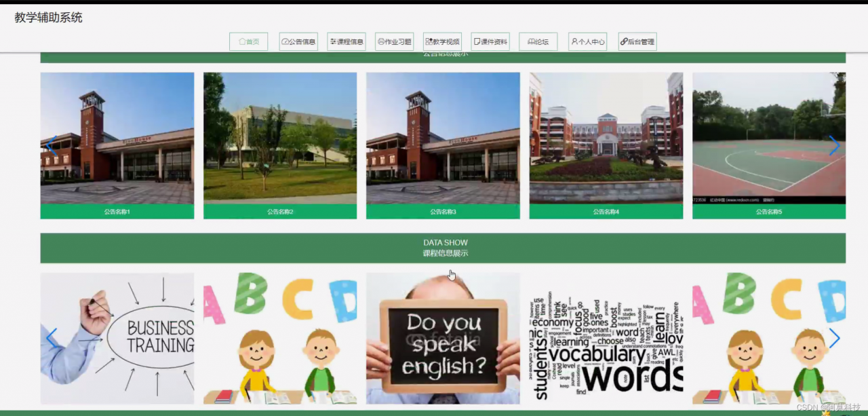Open the image above 公告名称1
Image resolution: width=868 pixels, height=416 pixels.
(x=117, y=138)
